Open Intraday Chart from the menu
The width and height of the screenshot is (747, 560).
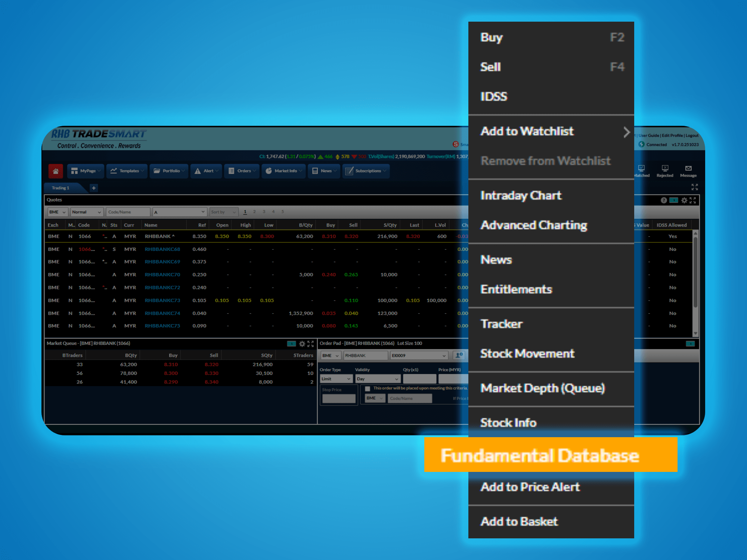click(551, 196)
